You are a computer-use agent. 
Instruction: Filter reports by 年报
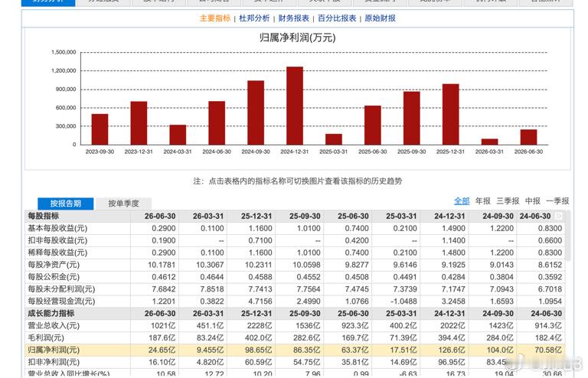tap(482, 201)
